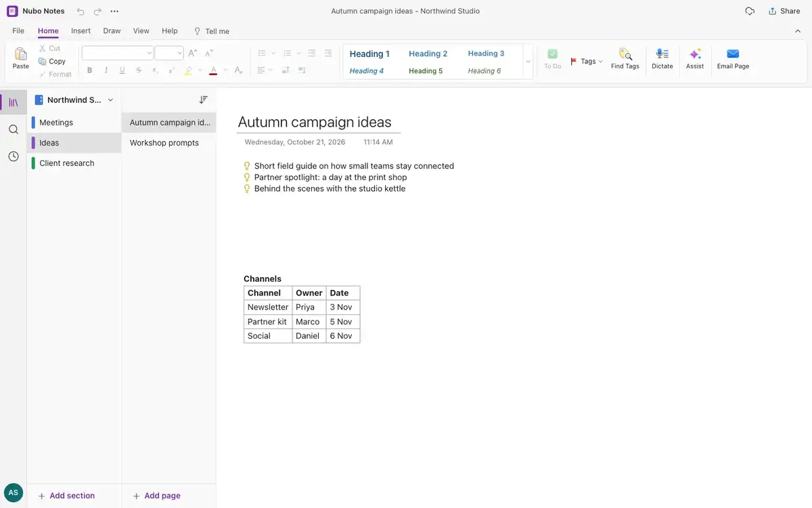
Task: Toggle strikethrough formatting
Action: 139,70
